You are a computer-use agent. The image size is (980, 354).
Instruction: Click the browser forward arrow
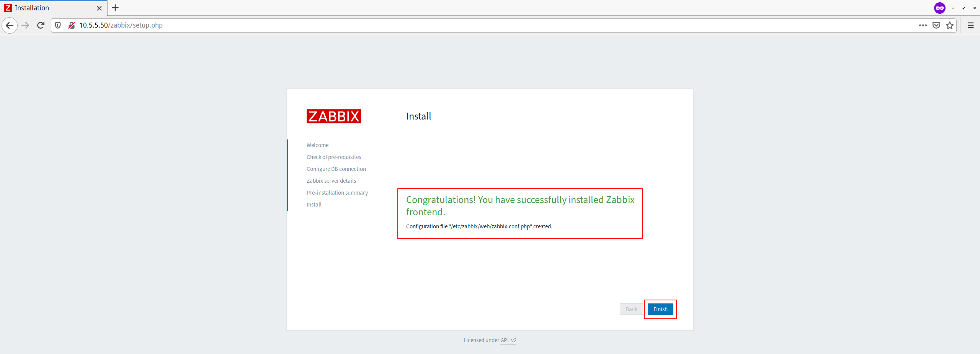coord(25,25)
